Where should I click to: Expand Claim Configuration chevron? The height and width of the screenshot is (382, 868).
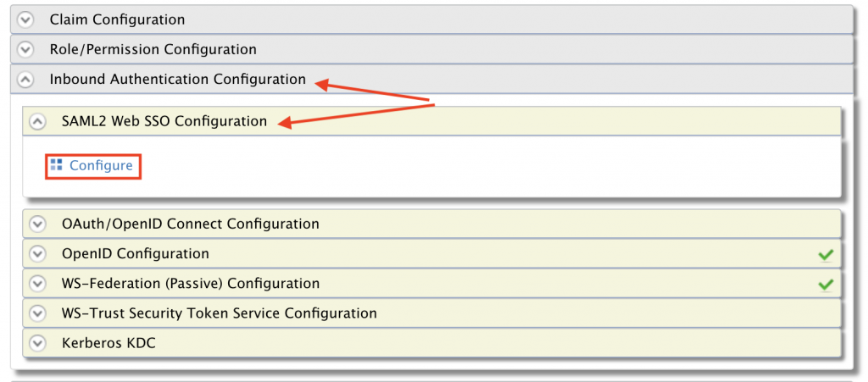coord(26,19)
